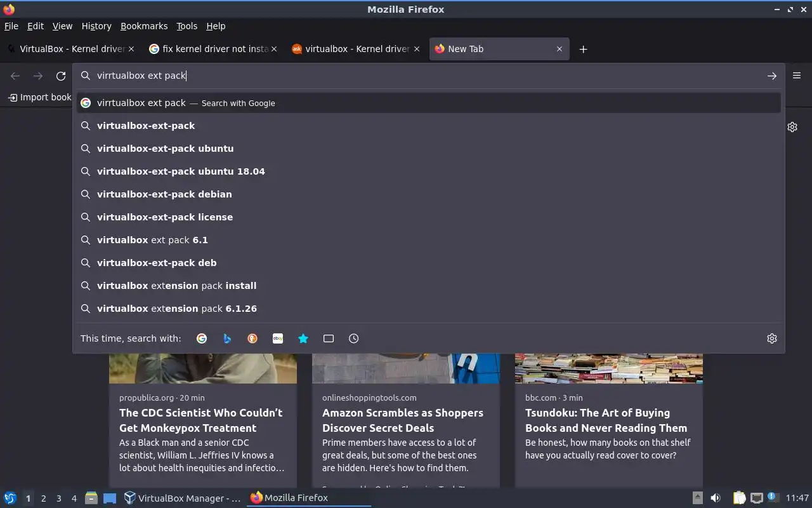Open the Edit menu
Screen dimensions: 812x508
click(36, 26)
